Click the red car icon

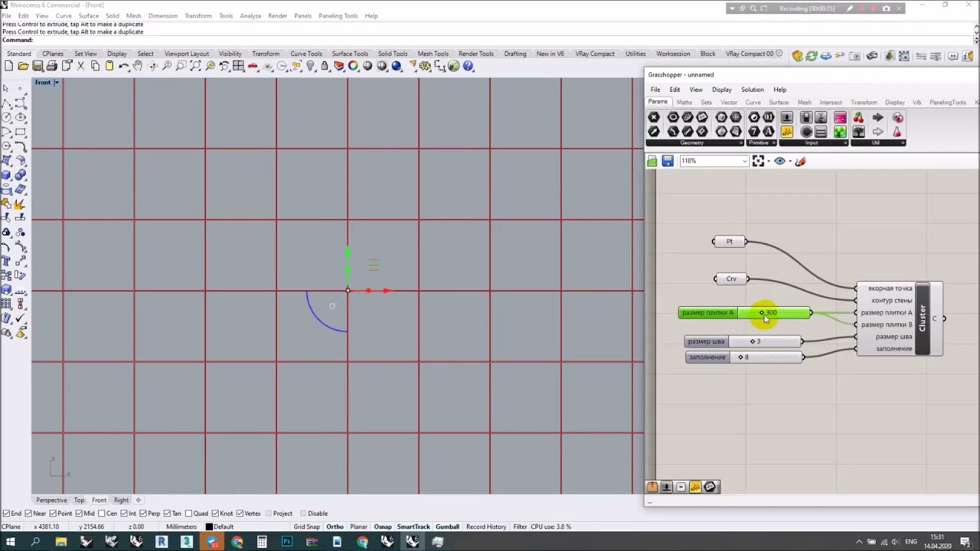[253, 66]
